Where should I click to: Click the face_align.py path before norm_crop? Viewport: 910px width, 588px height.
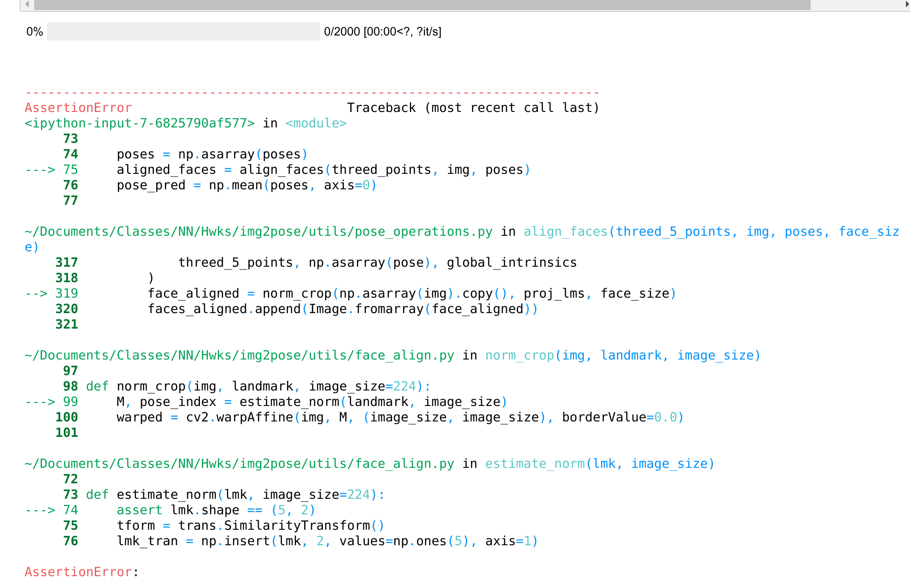(x=240, y=355)
